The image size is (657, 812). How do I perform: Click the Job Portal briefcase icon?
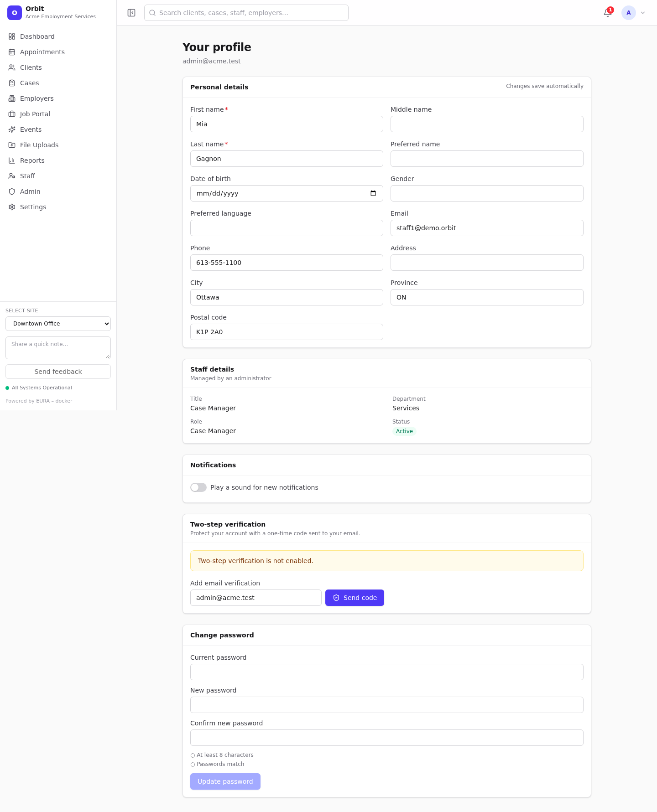[12, 114]
